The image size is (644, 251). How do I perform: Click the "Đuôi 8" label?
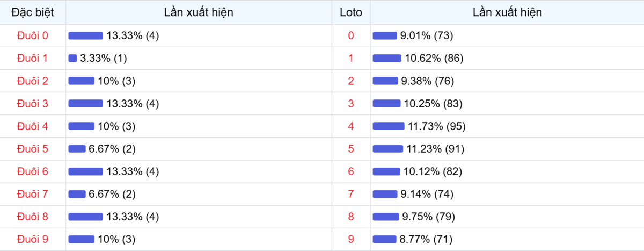click(x=32, y=217)
